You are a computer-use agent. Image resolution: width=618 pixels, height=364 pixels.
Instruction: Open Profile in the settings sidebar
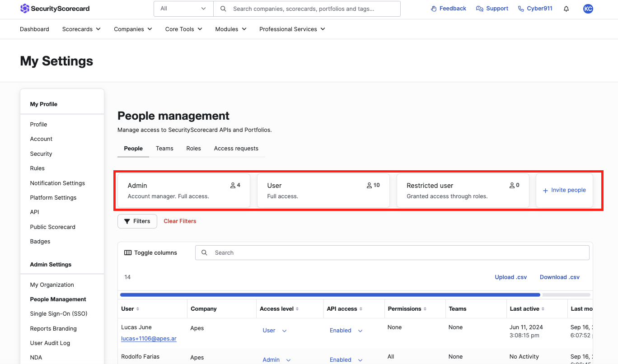pos(38,124)
